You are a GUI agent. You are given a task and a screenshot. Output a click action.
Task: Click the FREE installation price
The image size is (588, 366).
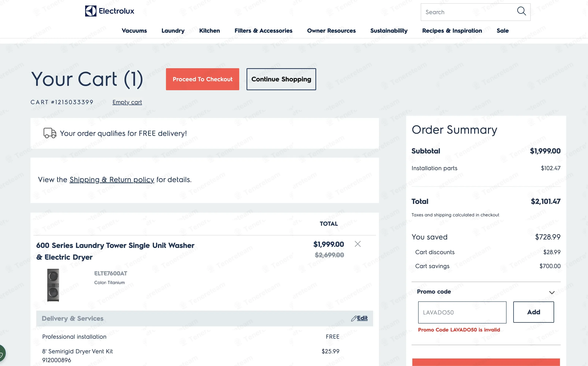pos(332,337)
